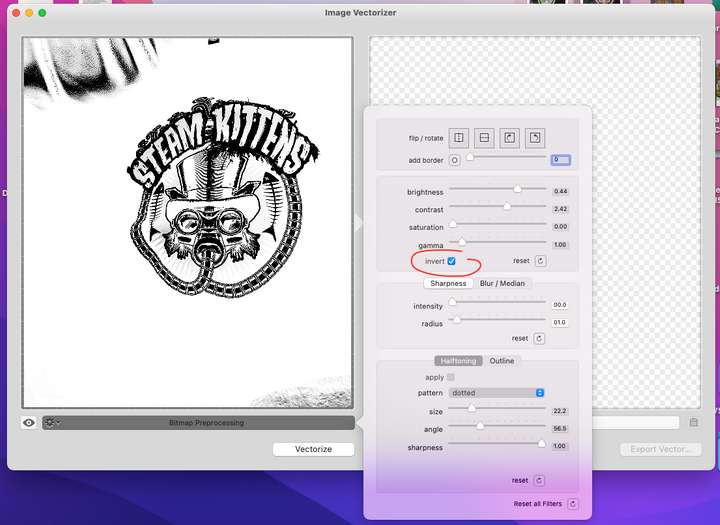Click the intensity slider handle
The image size is (720, 525).
(452, 302)
